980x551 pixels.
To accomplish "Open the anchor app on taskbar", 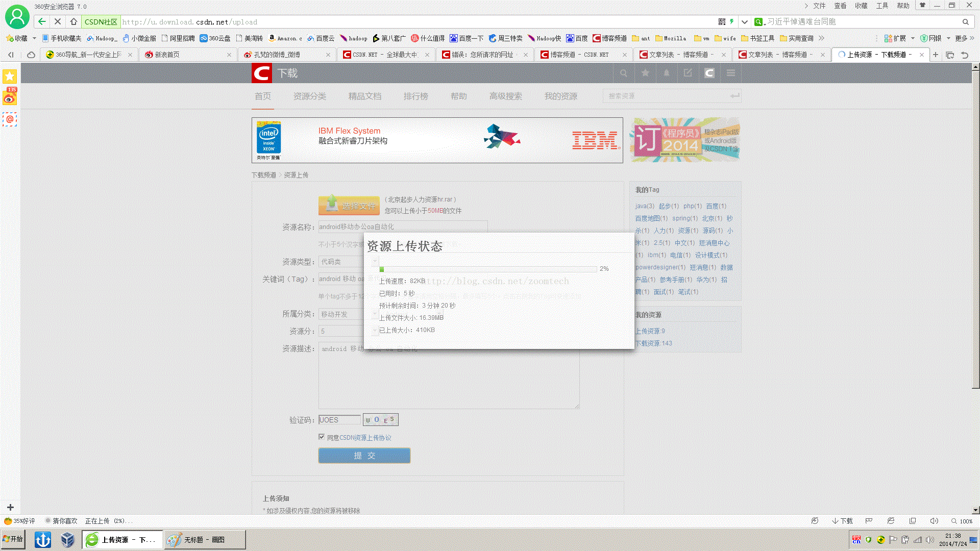I will click(43, 539).
